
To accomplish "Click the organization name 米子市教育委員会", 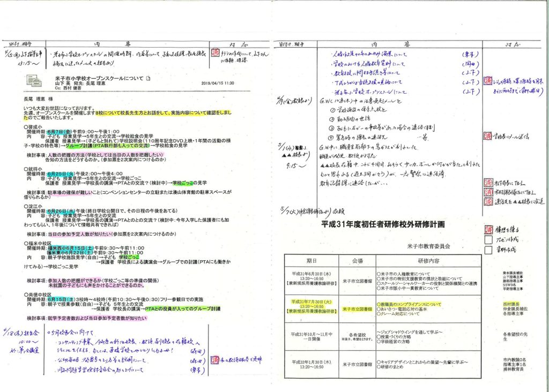I will (x=428, y=246).
